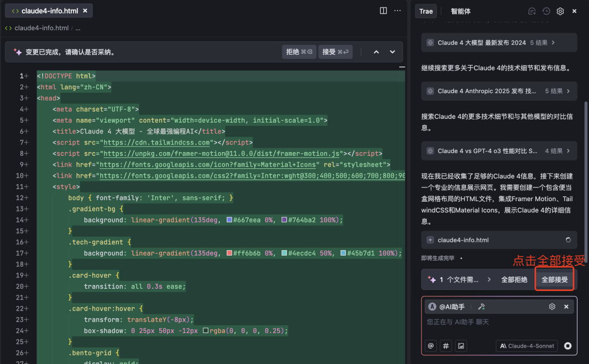Click the <!DOCTYPE html> line
This screenshot has width=589, height=364.
(x=66, y=76)
